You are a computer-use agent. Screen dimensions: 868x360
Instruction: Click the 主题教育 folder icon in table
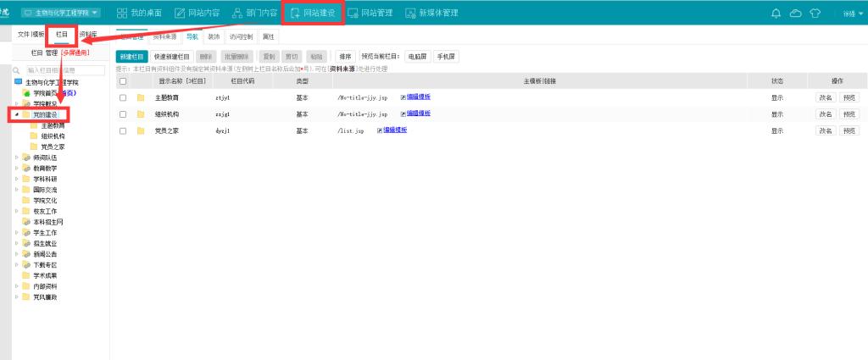(x=141, y=97)
